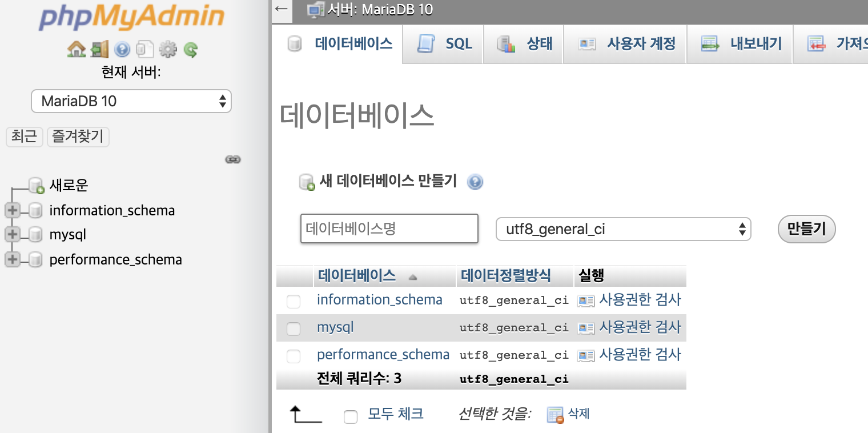Click the 즐겨찾기 button
This screenshot has height=433, width=868.
(78, 137)
